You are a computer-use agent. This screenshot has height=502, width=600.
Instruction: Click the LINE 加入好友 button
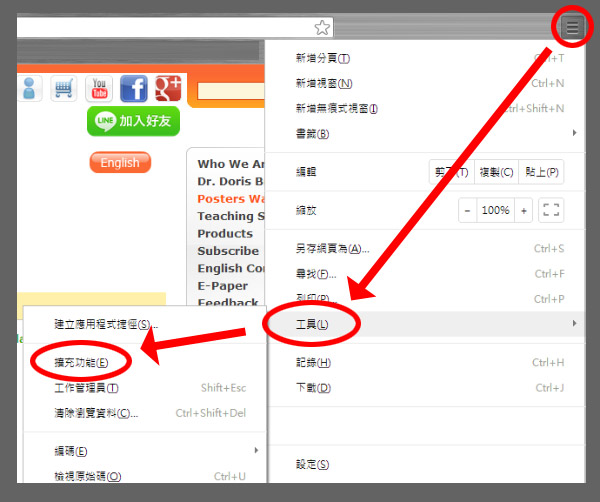click(133, 121)
